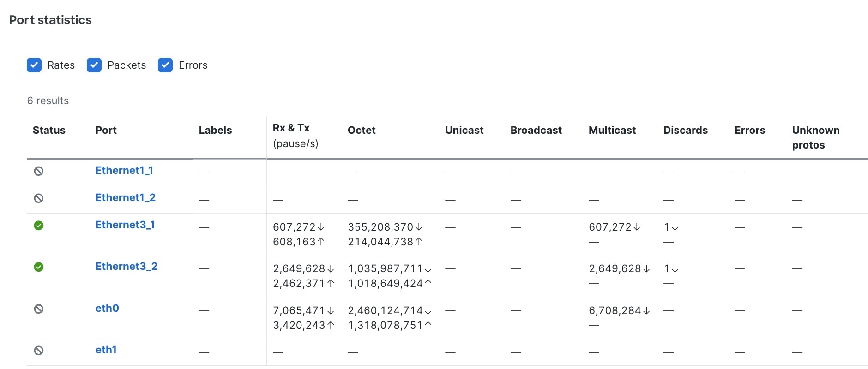Click the disabled status icon for eth0

39,309
